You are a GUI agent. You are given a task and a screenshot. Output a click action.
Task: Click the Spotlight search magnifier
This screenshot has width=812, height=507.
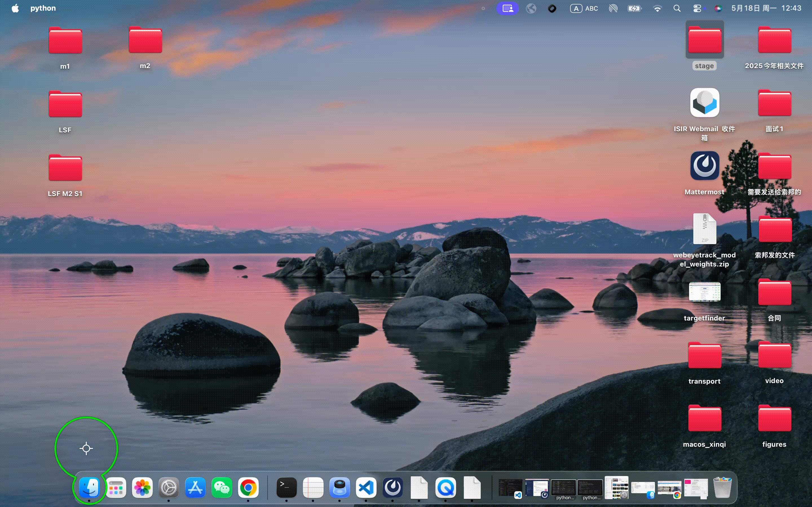pyautogui.click(x=677, y=8)
